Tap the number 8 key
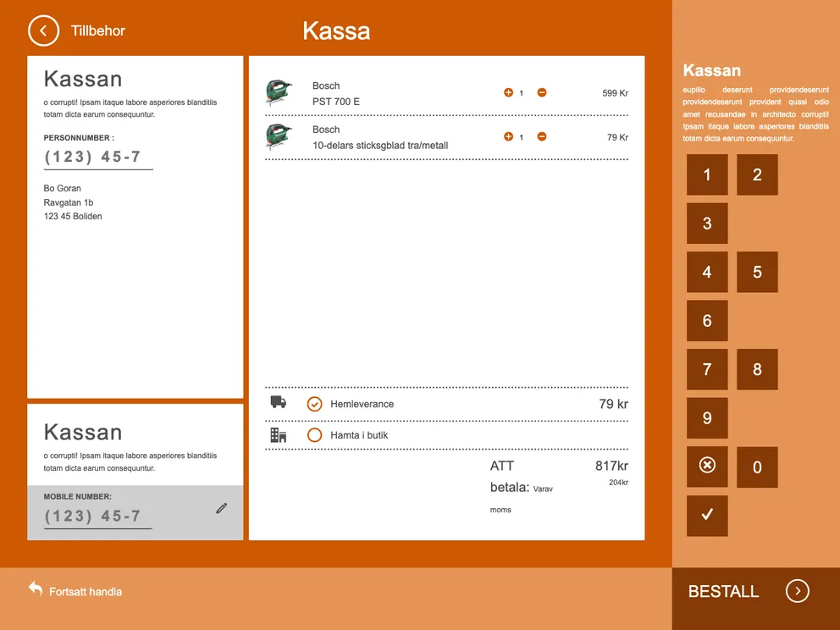This screenshot has height=630, width=840. click(x=757, y=369)
